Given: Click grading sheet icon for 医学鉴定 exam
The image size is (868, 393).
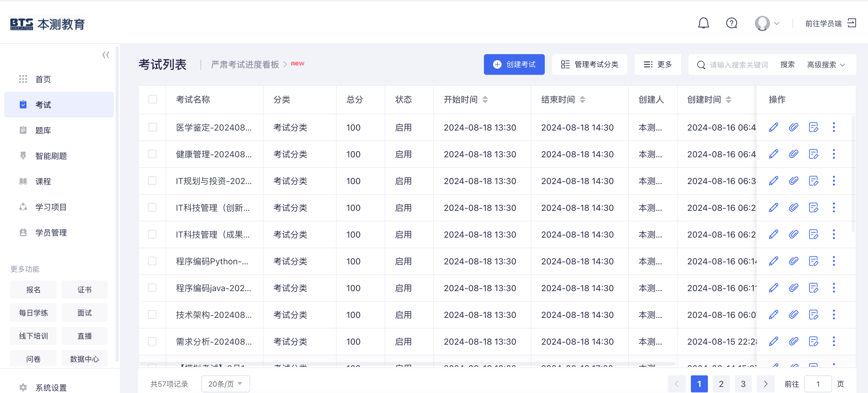Looking at the screenshot, I should [x=814, y=127].
